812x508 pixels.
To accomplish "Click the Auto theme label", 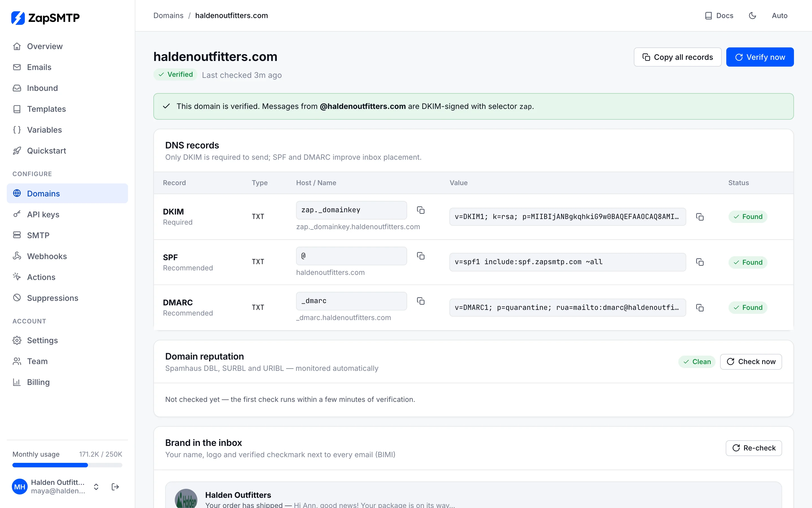I will [x=780, y=16].
